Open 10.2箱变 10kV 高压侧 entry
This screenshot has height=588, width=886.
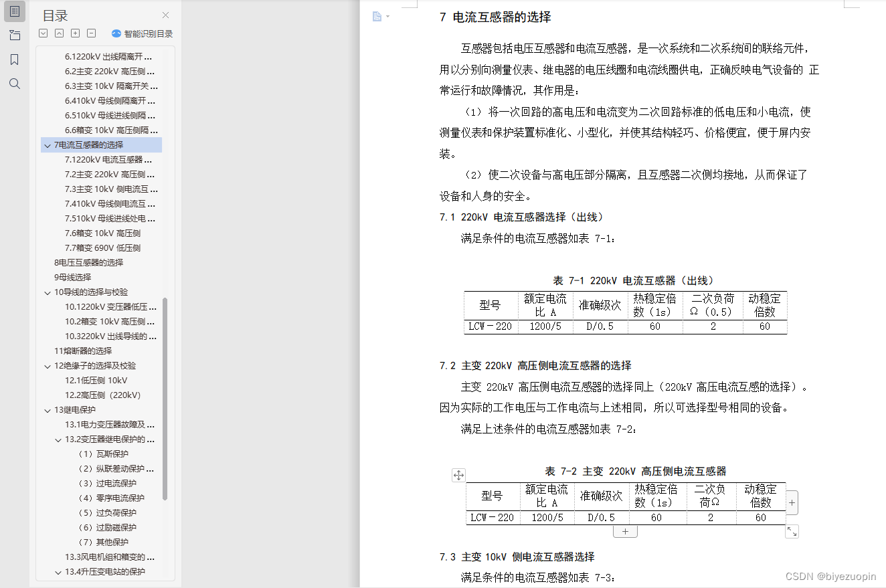(110, 322)
